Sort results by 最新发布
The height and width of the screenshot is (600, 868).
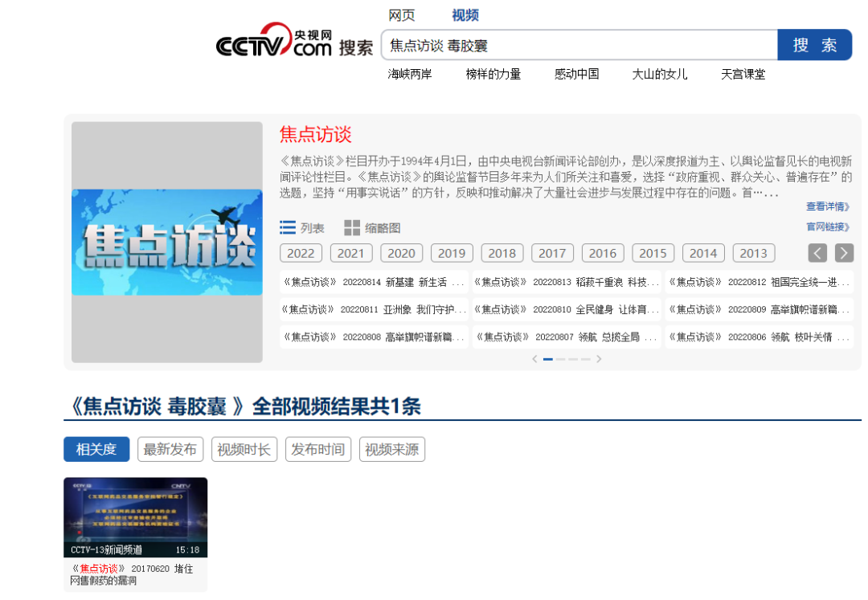170,450
